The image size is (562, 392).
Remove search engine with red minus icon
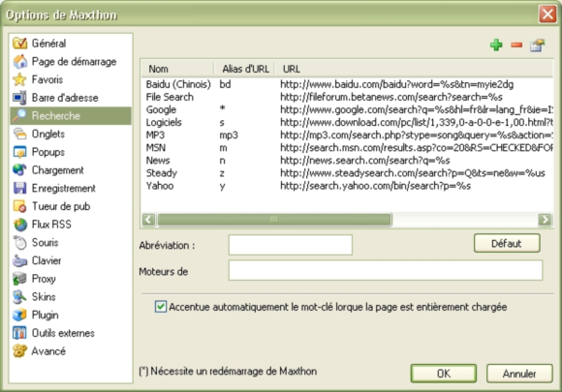click(516, 45)
